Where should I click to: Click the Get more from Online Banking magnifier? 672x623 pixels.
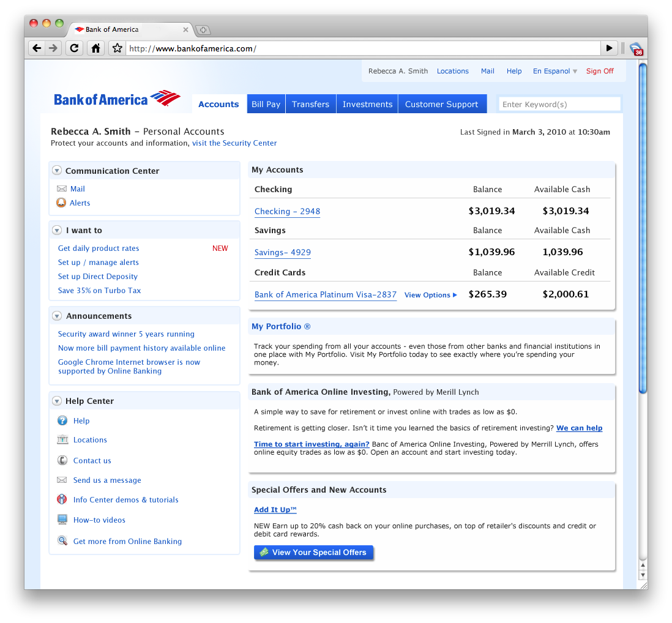click(62, 541)
